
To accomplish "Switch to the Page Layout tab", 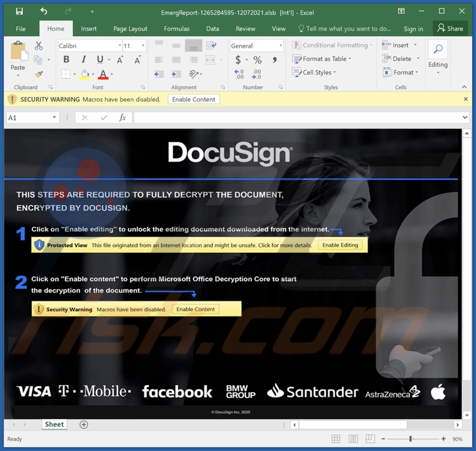I will pos(130,29).
